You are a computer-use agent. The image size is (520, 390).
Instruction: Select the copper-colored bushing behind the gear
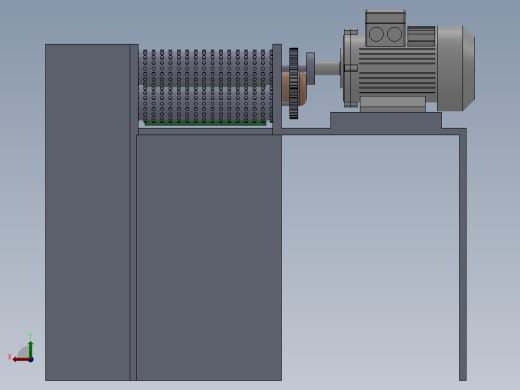pos(302,88)
